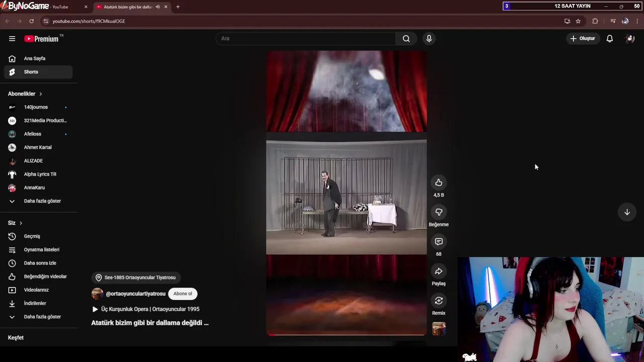The width and height of the screenshot is (644, 362).
Task: Open notifications bell
Action: click(x=609, y=39)
